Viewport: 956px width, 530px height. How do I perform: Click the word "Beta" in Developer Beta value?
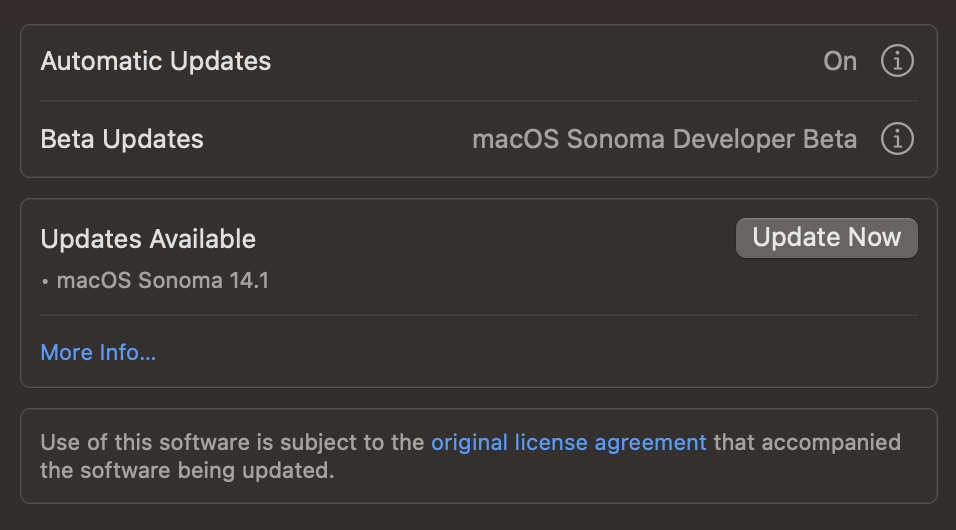tap(830, 139)
